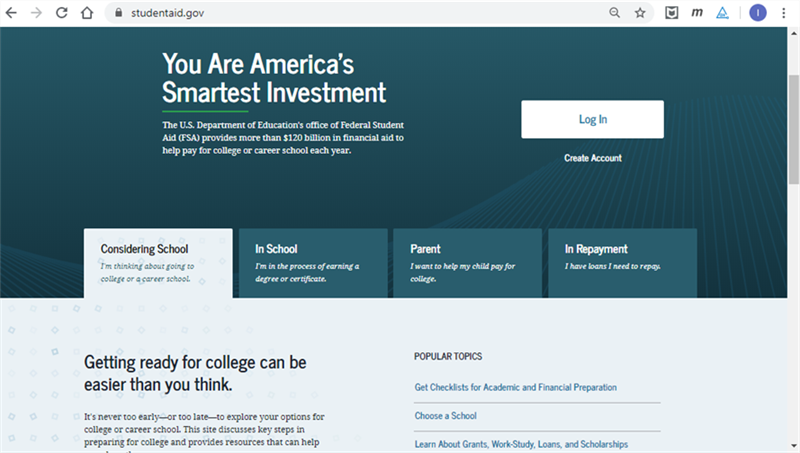This screenshot has width=800, height=453.
Task: Bookmark this page with the star icon
Action: [640, 13]
